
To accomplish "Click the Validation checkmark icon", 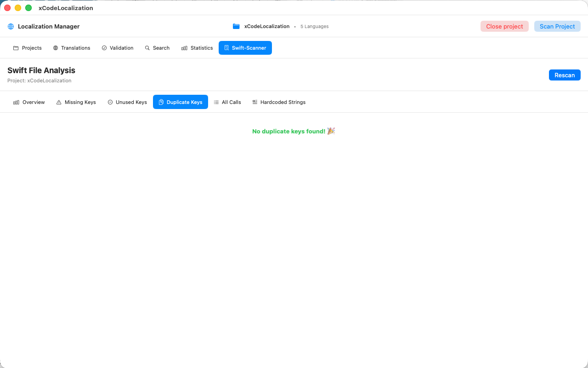I will 105,48.
